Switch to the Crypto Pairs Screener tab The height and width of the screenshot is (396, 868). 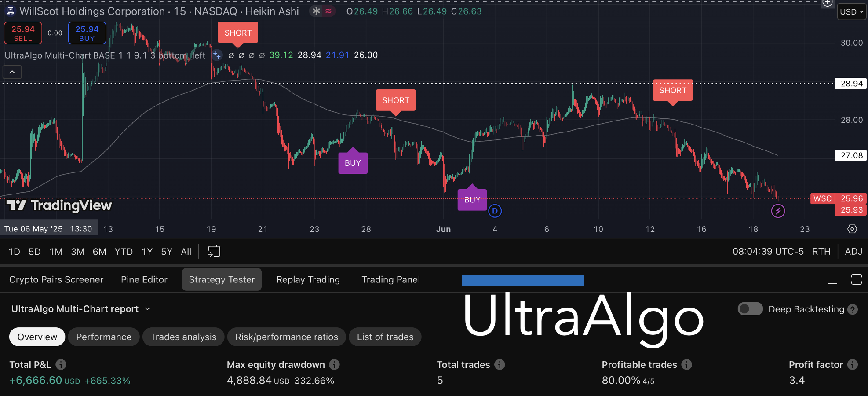[x=56, y=279]
